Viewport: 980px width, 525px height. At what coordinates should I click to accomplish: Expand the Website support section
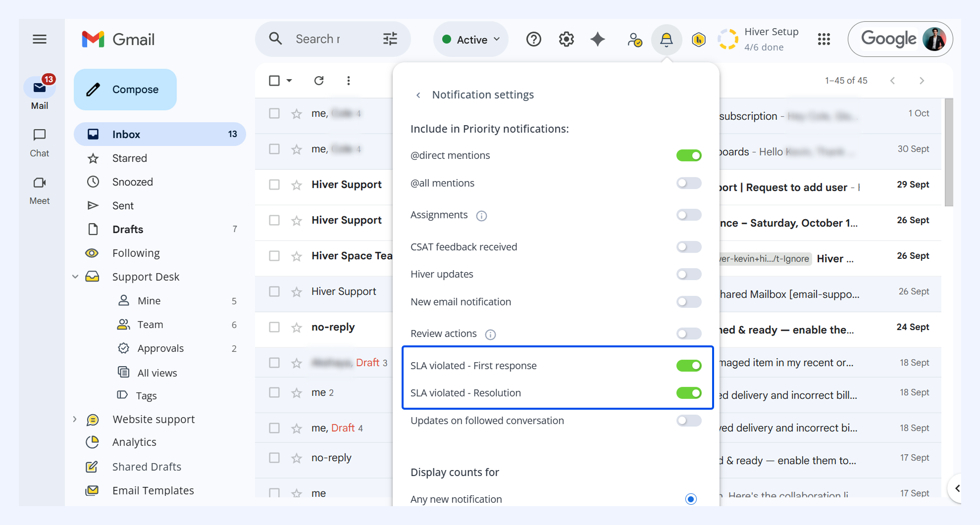coord(75,419)
